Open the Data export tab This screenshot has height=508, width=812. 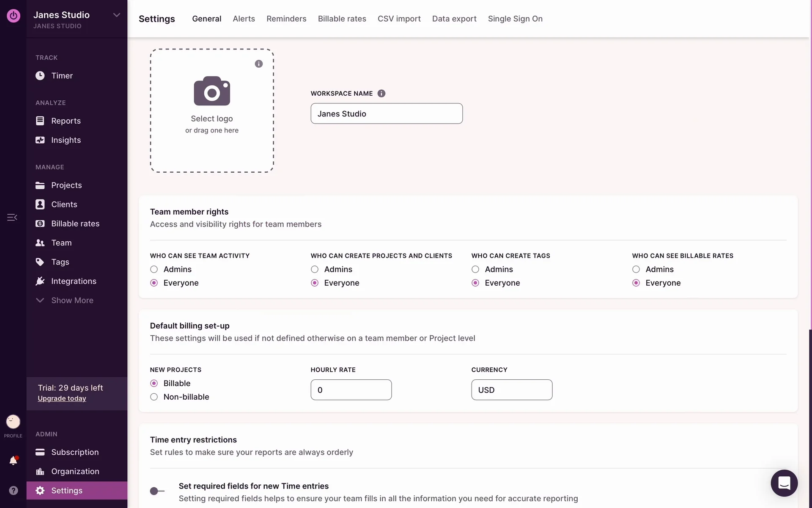tap(454, 19)
